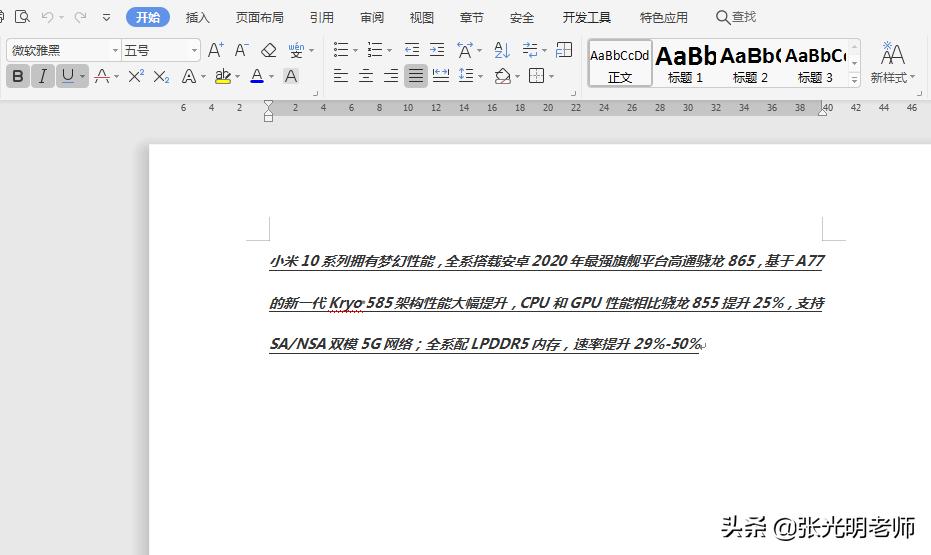This screenshot has height=555, width=931.
Task: Open the 插入 tab
Action: [x=197, y=18]
